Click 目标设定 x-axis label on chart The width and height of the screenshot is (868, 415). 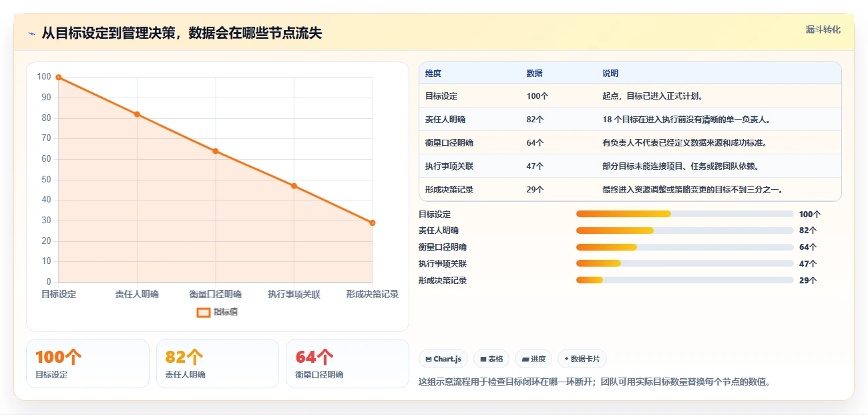tap(59, 295)
